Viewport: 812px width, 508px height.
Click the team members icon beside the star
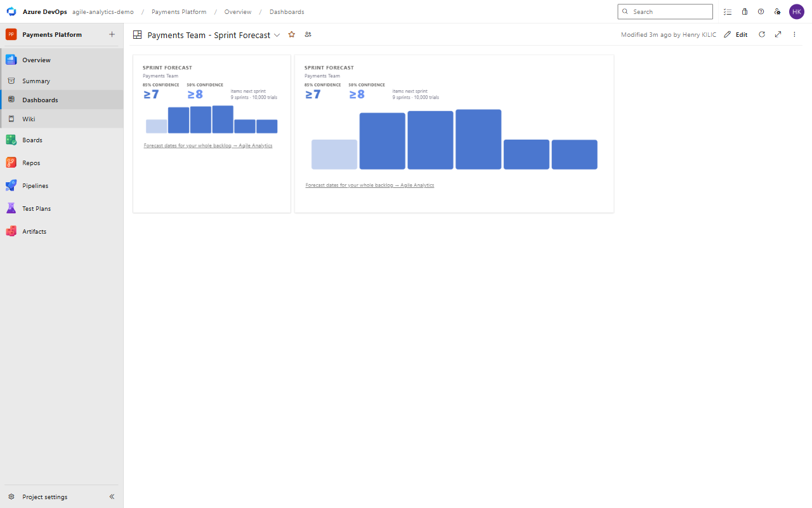coord(308,34)
